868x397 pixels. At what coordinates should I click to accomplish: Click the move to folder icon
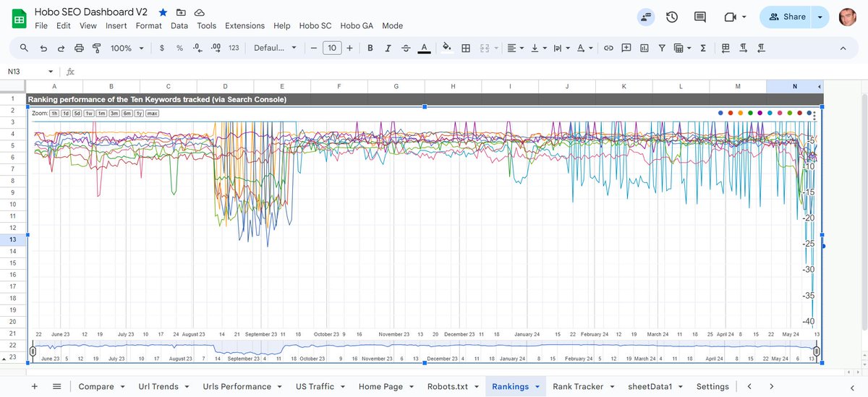[x=181, y=13]
